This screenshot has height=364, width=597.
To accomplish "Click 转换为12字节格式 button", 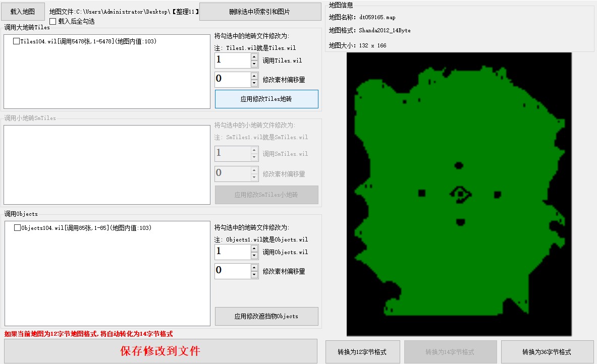I will coord(362,352).
